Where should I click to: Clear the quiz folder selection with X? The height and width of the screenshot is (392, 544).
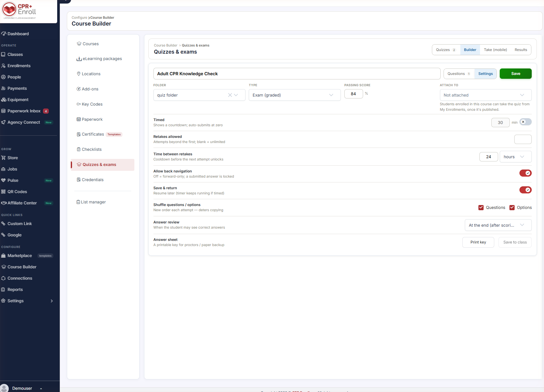tap(230, 95)
